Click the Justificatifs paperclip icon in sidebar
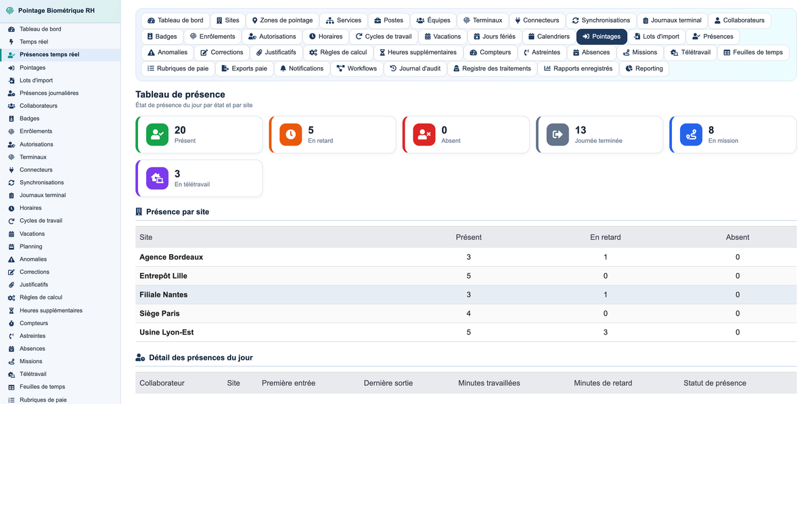The height and width of the screenshot is (508, 812). coord(11,285)
